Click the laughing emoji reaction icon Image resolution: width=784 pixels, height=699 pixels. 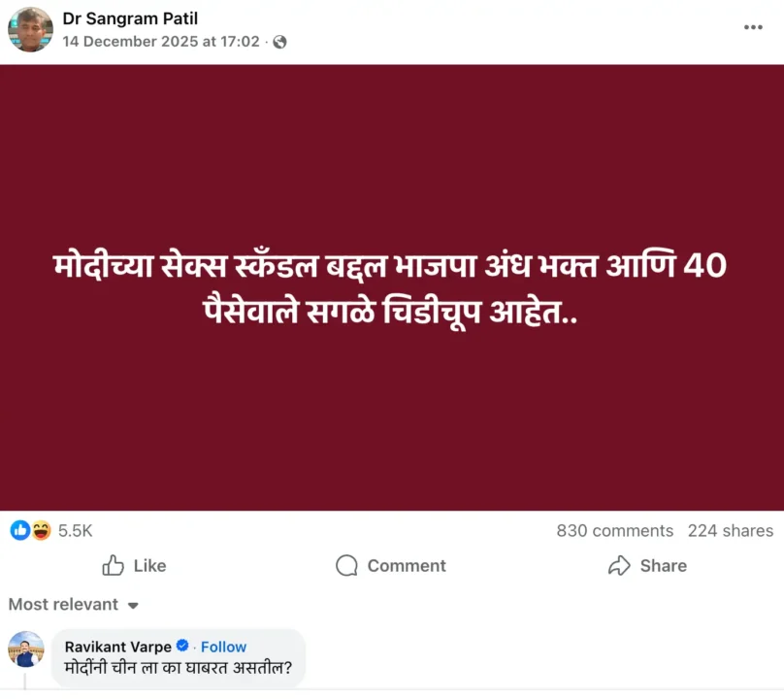click(x=39, y=530)
